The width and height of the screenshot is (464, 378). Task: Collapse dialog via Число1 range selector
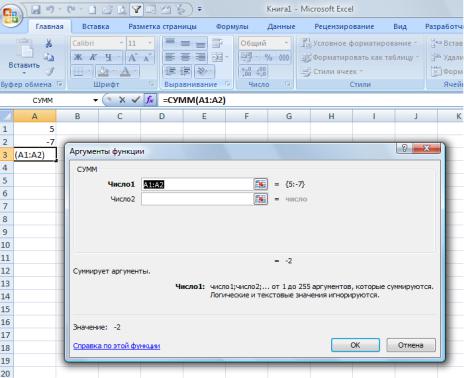pos(261,184)
